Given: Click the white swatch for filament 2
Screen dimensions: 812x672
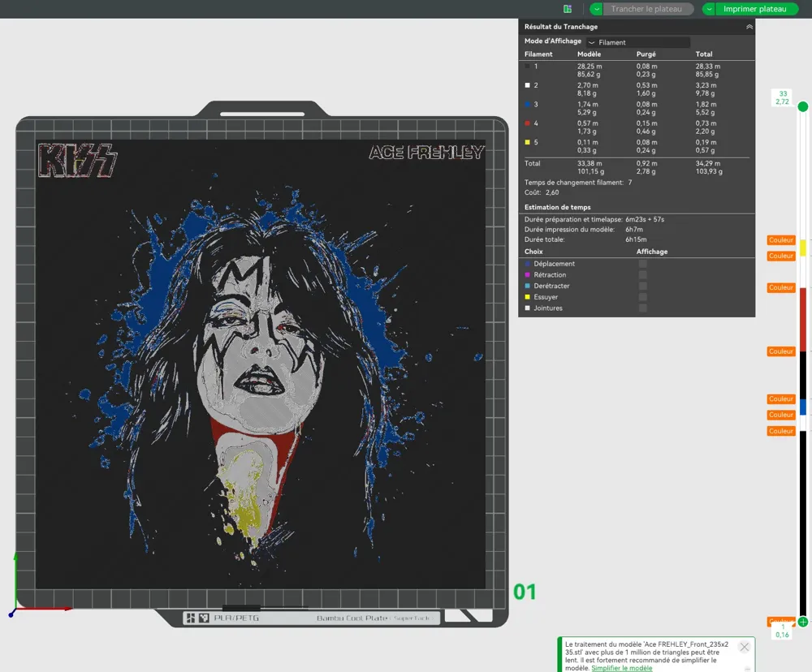Looking at the screenshot, I should 527,85.
